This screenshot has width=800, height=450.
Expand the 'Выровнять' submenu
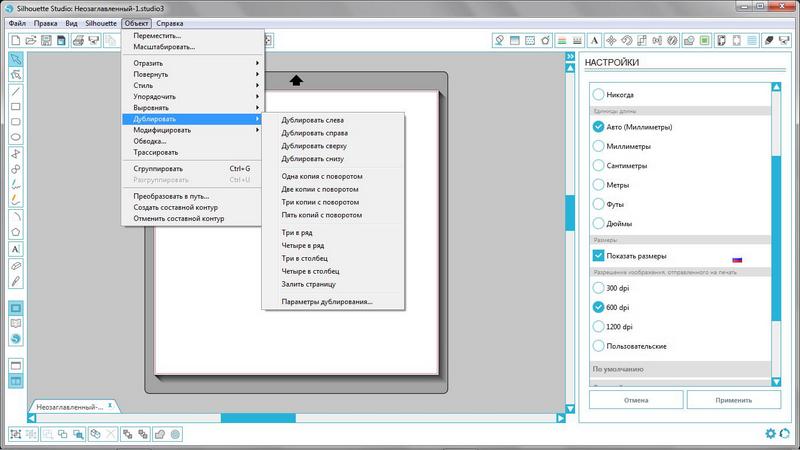pos(192,108)
